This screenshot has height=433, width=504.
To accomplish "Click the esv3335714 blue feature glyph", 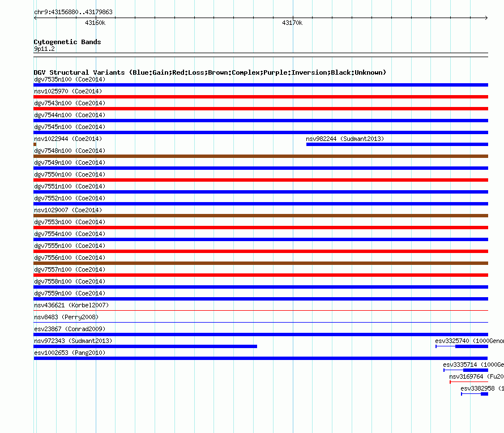I will click(x=465, y=370).
